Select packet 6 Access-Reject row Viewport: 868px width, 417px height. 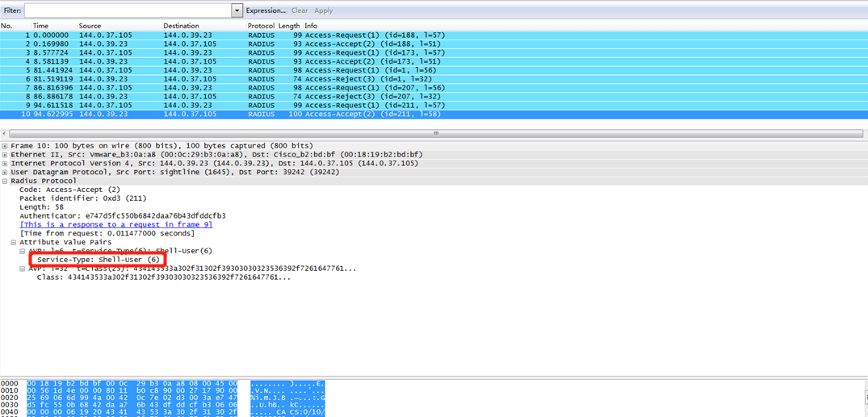[x=242, y=79]
